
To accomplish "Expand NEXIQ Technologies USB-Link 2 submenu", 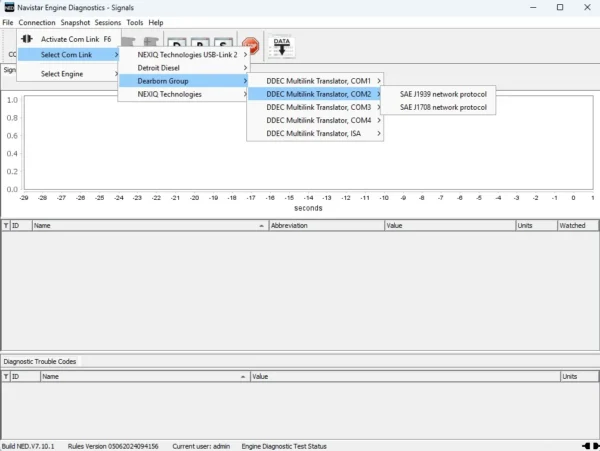I will coord(184,55).
